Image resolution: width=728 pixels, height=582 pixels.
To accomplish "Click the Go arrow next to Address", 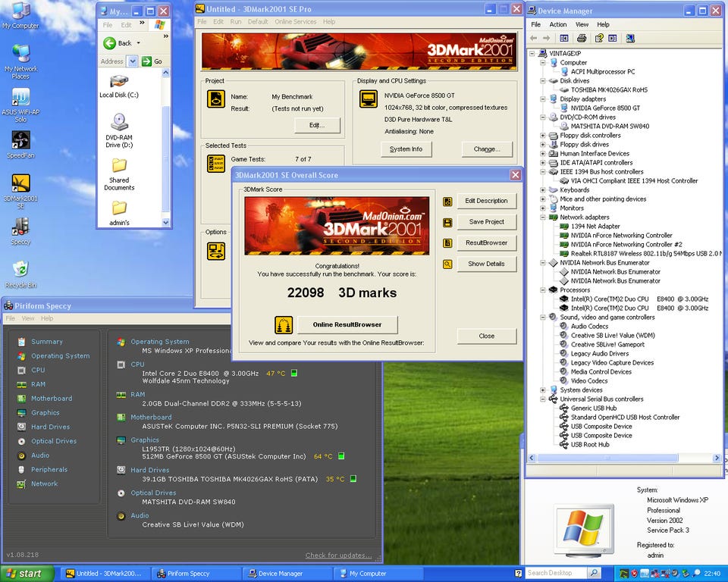I will coord(146,61).
